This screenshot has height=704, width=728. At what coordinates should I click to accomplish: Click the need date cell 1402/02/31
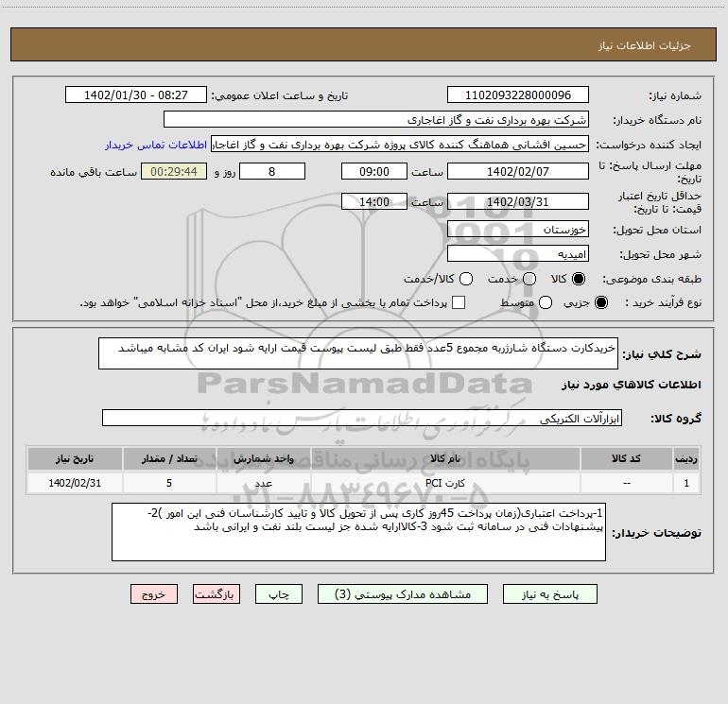point(75,483)
